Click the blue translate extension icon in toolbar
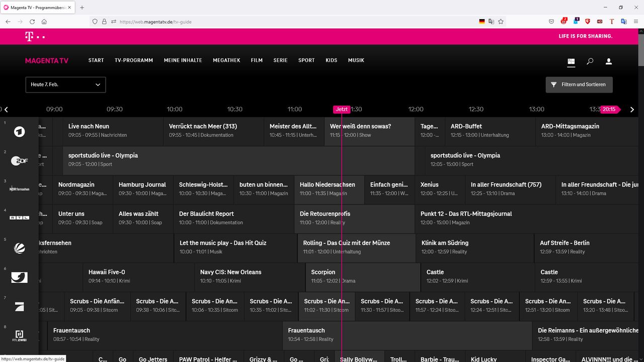Image resolution: width=644 pixels, height=362 pixels. click(x=624, y=22)
